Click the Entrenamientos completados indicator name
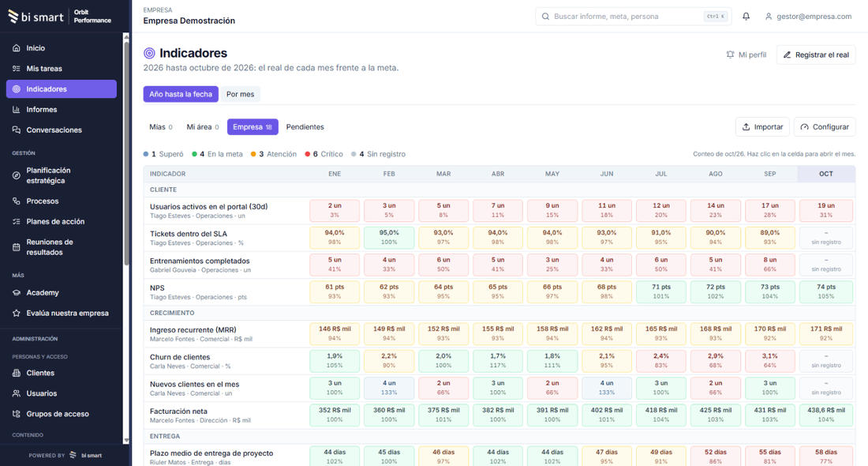Image resolution: width=868 pixels, height=466 pixels. 200,261
